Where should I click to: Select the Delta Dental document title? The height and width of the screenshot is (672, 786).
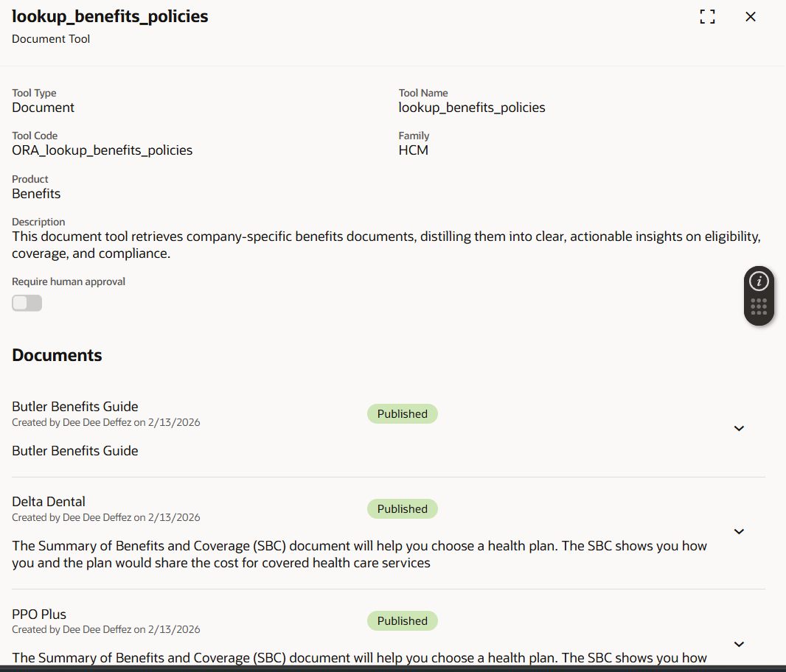pyautogui.click(x=49, y=502)
